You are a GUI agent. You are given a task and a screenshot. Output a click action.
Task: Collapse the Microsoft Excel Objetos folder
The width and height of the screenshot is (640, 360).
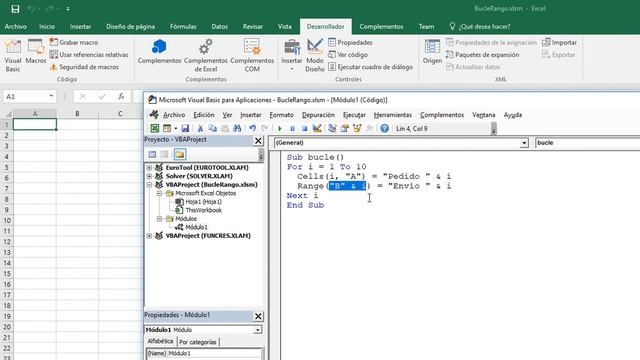160,193
